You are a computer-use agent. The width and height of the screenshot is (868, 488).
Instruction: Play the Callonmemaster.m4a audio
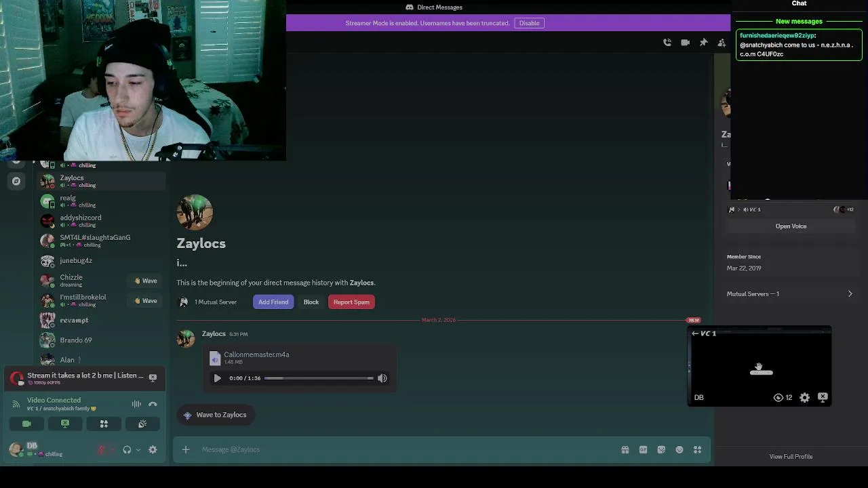217,378
